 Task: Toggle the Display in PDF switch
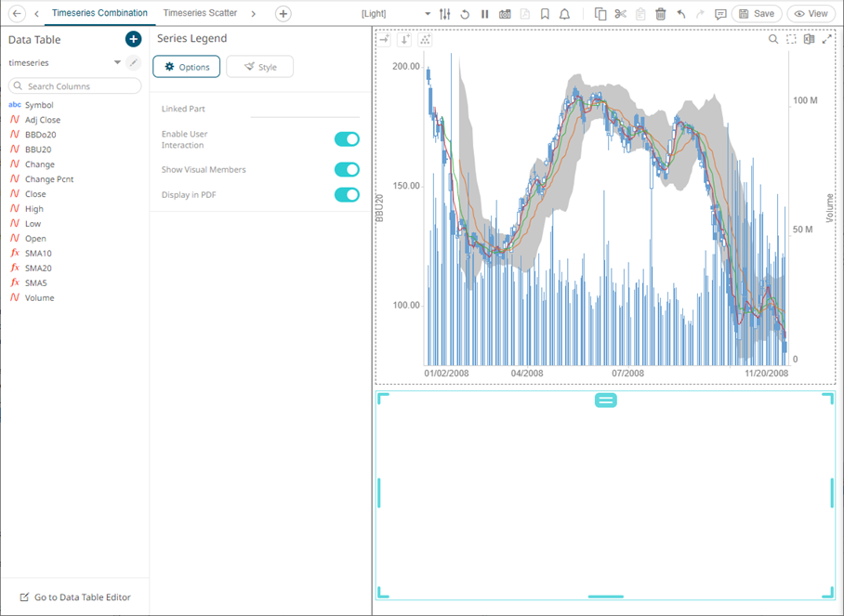click(347, 194)
